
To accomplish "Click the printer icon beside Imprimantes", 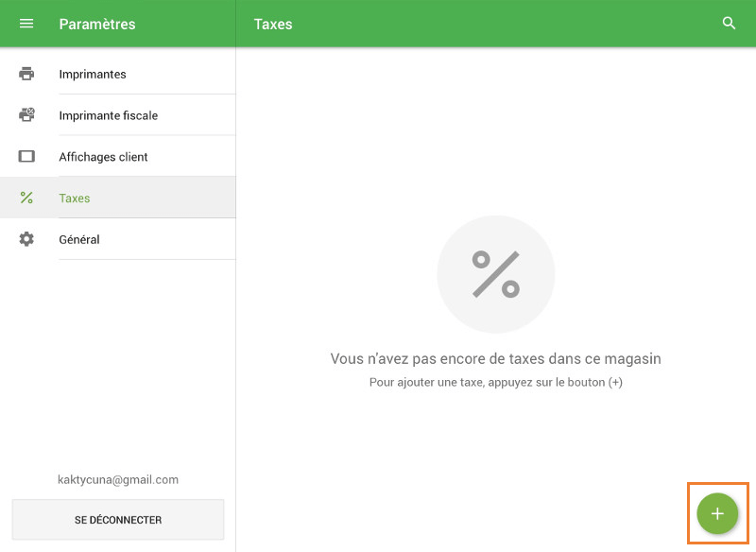I will (x=26, y=74).
